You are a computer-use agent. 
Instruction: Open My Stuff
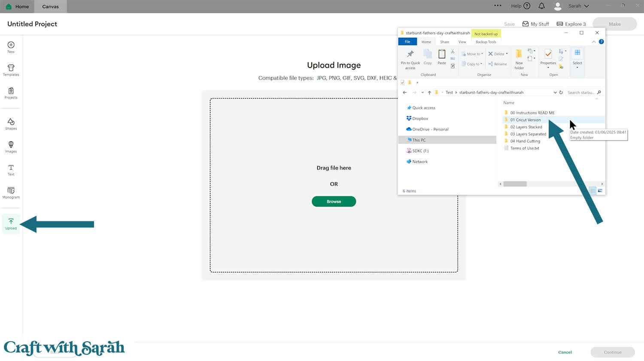pos(535,24)
